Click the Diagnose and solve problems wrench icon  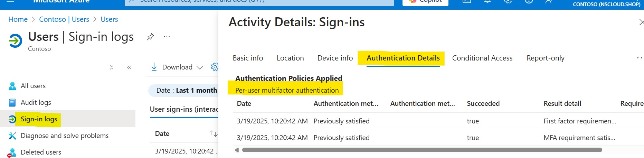pyautogui.click(x=12, y=136)
